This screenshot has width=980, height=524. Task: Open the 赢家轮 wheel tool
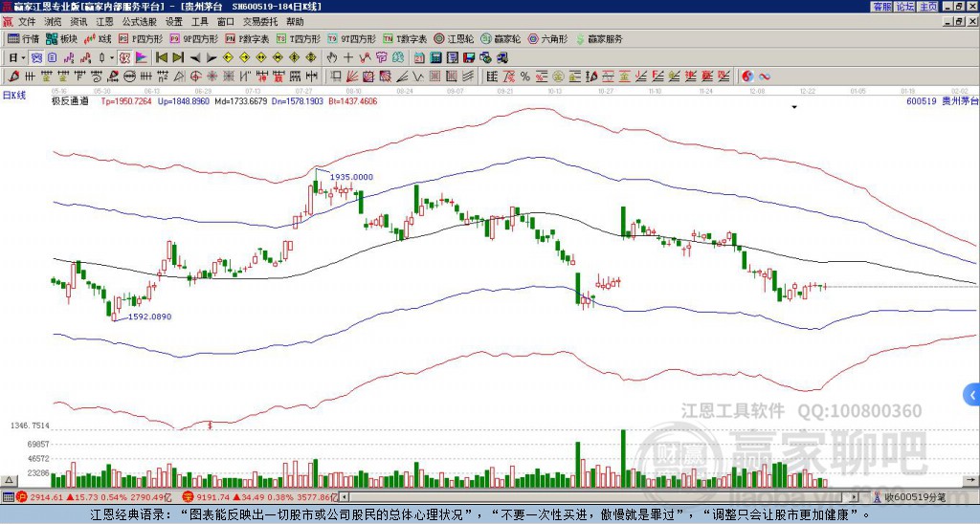pyautogui.click(x=501, y=38)
